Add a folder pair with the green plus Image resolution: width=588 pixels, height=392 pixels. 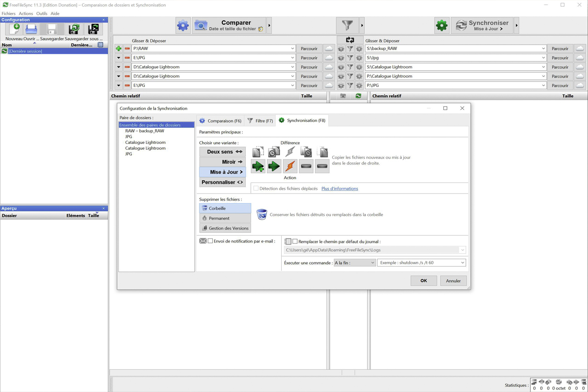click(119, 49)
